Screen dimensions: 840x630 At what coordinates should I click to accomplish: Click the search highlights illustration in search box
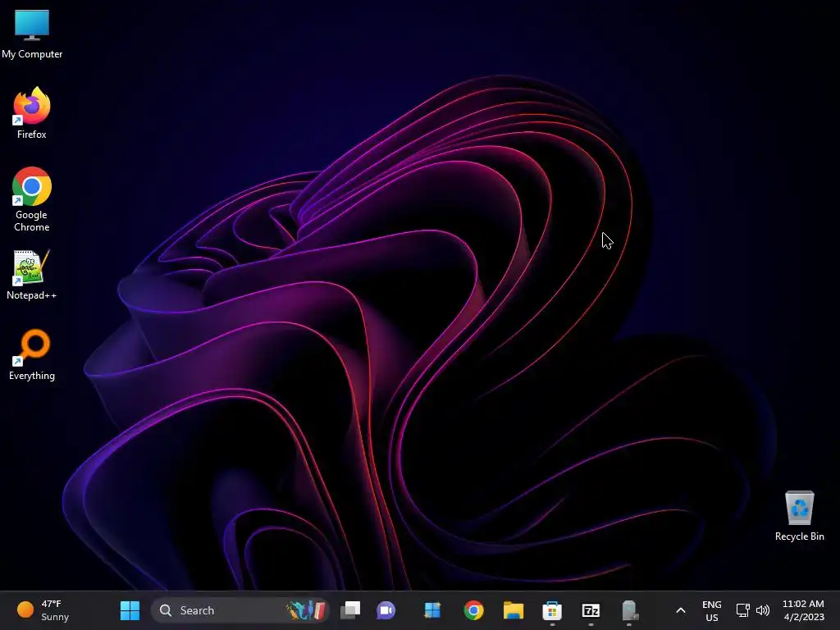coord(307,610)
